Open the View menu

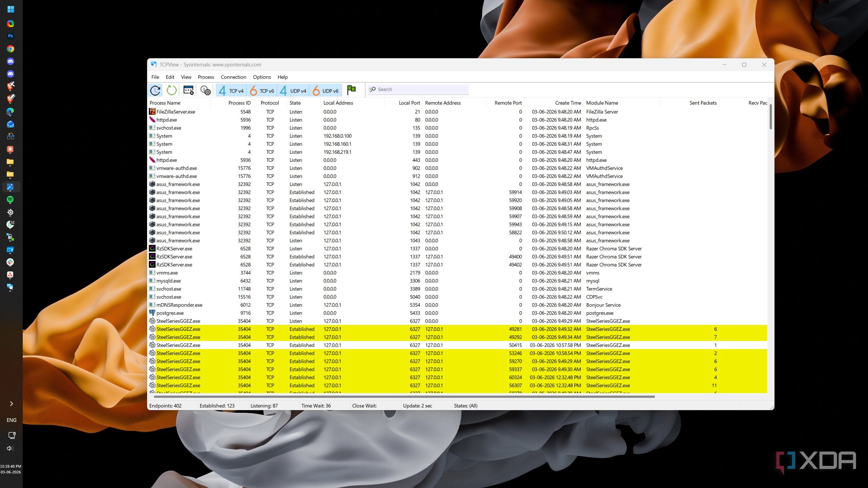click(186, 77)
